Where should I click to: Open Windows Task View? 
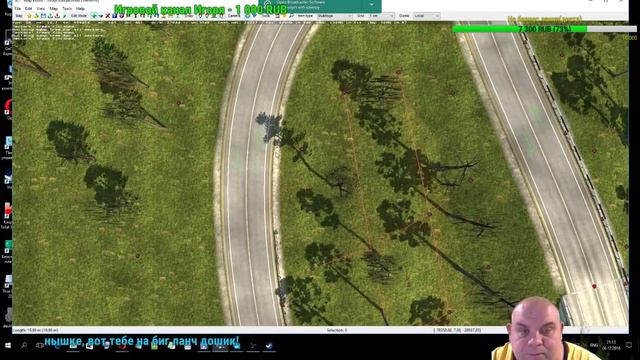(x=40, y=345)
